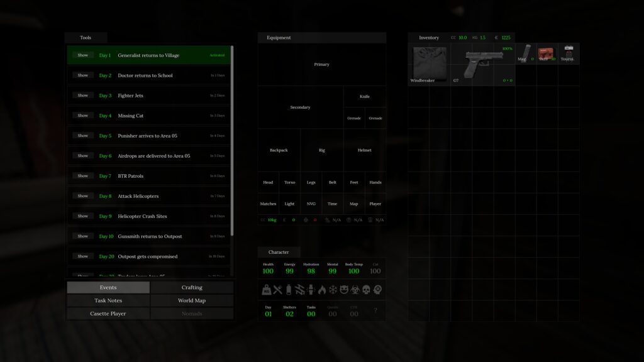Screen dimensions: 644x362
Task: Click the Belt equipment slot
Action: 332,182
